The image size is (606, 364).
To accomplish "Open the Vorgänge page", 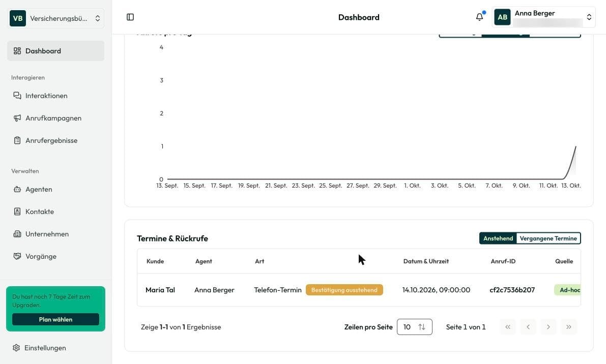I will click(x=55, y=256).
